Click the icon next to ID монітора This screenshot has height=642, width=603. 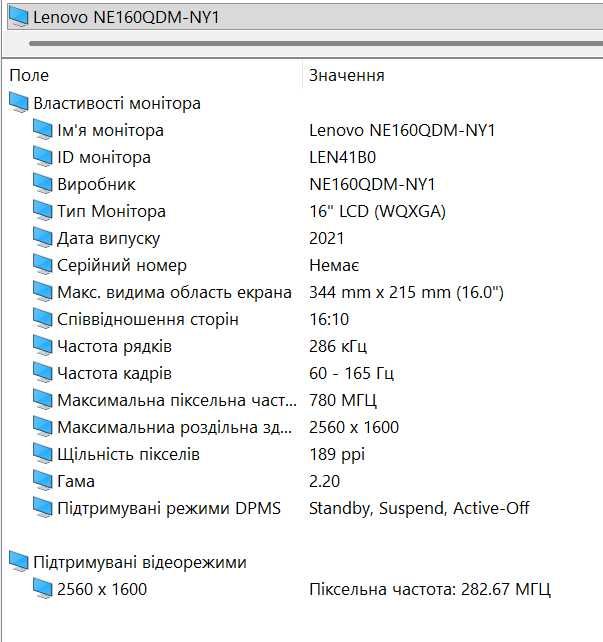(43, 156)
